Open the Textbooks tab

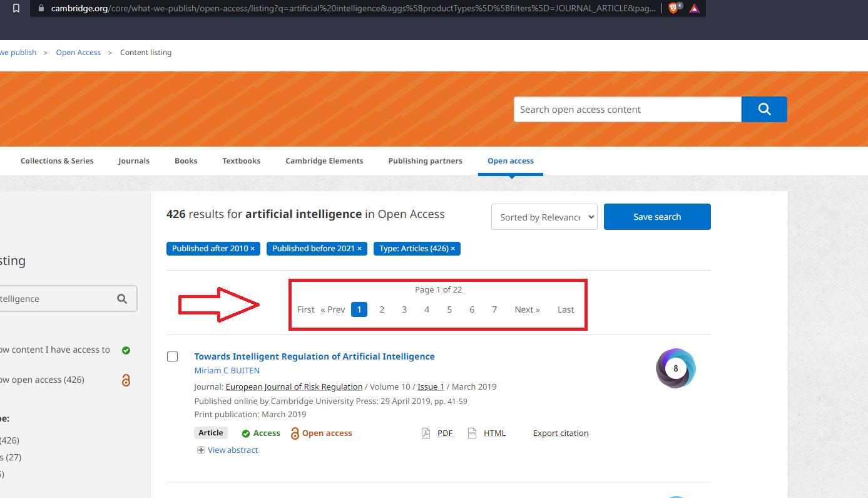[x=242, y=161]
